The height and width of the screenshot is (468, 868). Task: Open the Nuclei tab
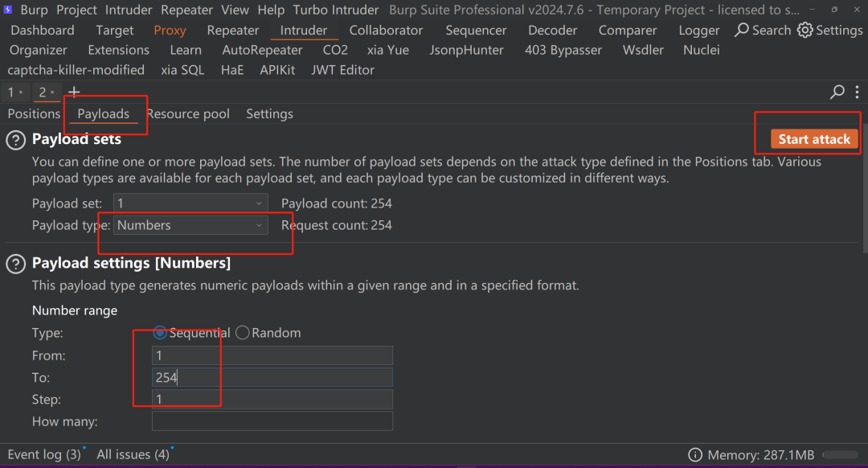(702, 51)
